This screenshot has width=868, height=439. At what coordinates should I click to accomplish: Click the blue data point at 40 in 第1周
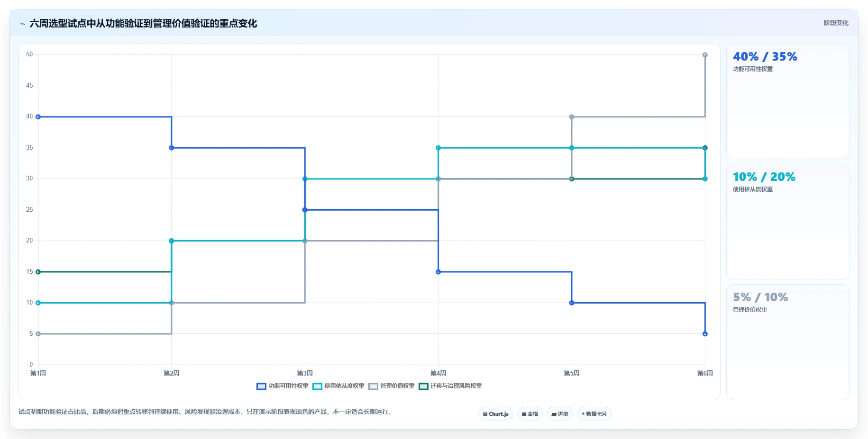coord(38,117)
